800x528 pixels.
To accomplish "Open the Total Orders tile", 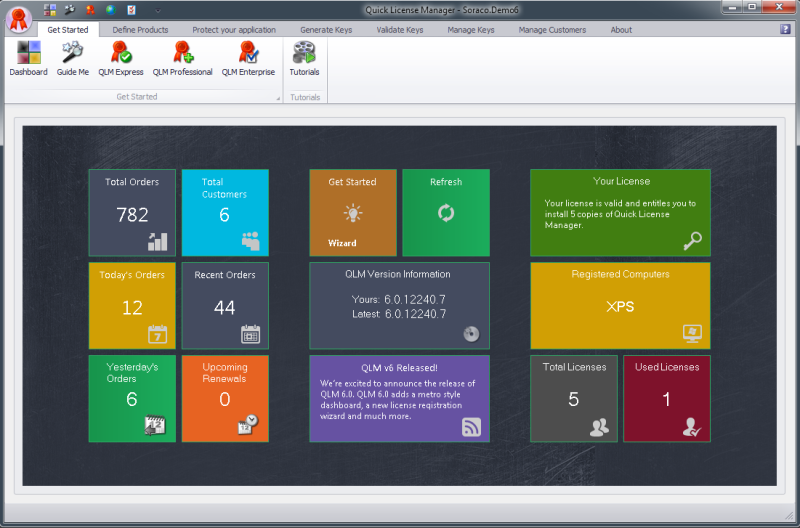I will pyautogui.click(x=132, y=213).
